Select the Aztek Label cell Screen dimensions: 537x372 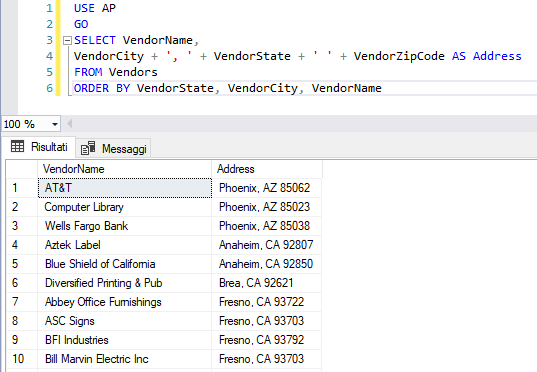pos(125,245)
